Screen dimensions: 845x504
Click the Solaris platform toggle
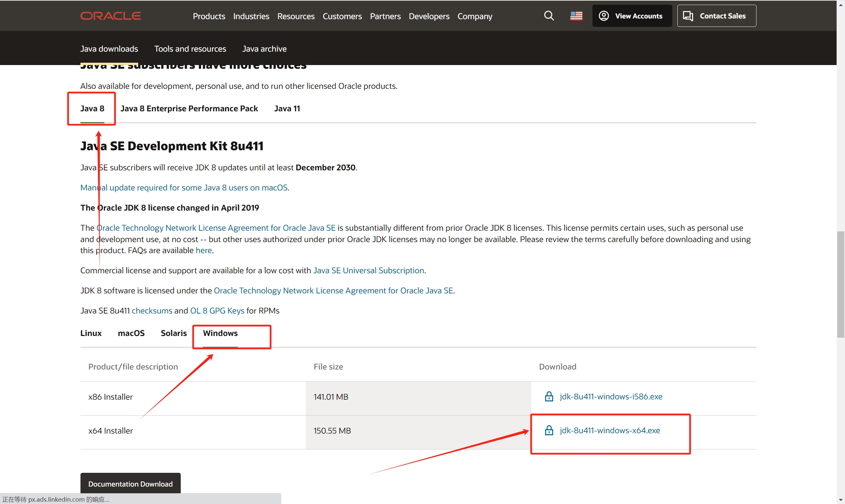point(173,332)
